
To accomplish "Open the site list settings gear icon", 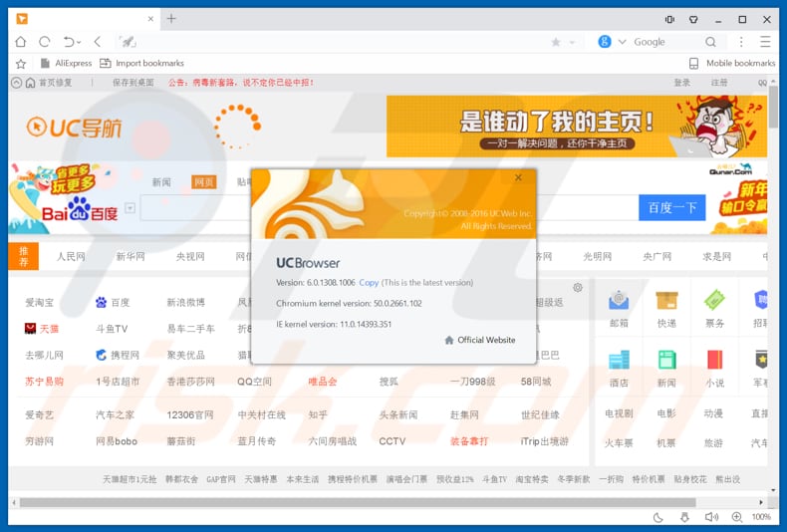I will (x=578, y=288).
